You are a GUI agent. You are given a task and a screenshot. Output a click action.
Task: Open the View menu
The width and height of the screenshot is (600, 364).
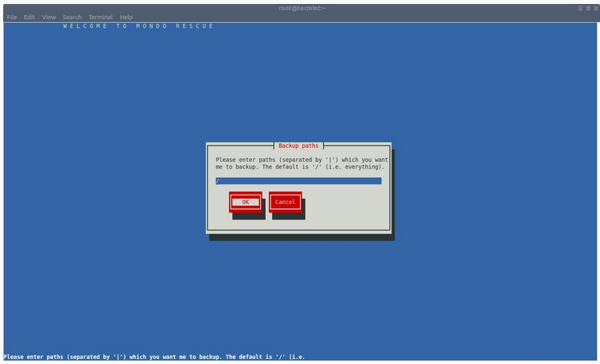pos(49,17)
